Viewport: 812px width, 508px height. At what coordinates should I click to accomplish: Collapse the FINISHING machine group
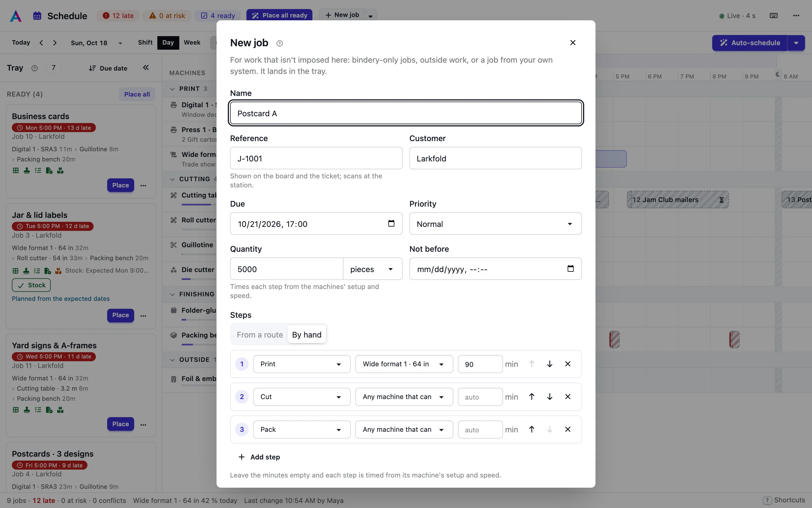point(173,294)
